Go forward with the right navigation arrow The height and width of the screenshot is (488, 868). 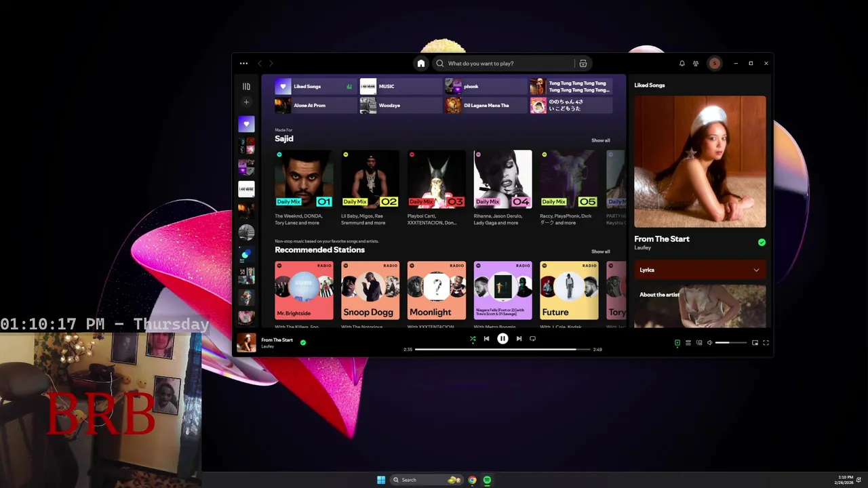[271, 63]
